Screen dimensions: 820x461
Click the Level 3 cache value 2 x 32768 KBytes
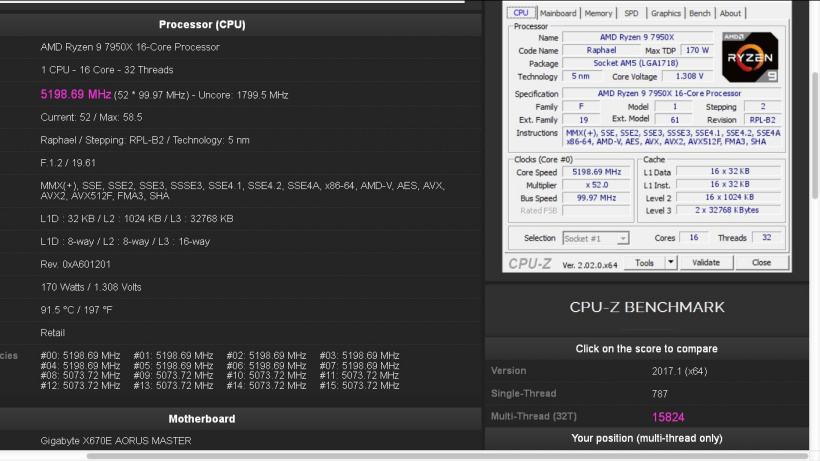pos(729,210)
